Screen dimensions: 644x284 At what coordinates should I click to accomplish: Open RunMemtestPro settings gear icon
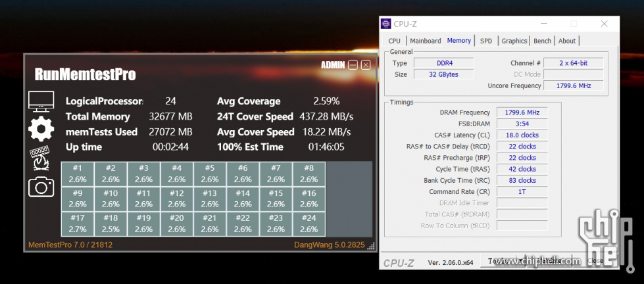41,129
